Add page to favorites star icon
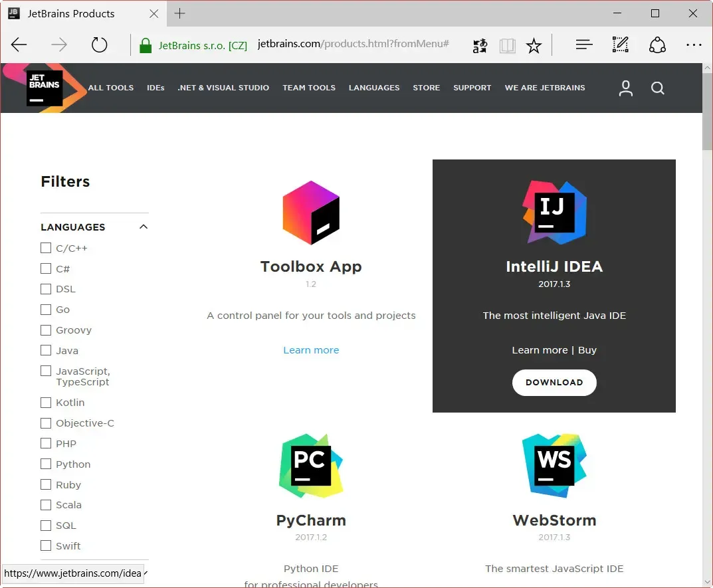The width and height of the screenshot is (713, 588). click(534, 45)
